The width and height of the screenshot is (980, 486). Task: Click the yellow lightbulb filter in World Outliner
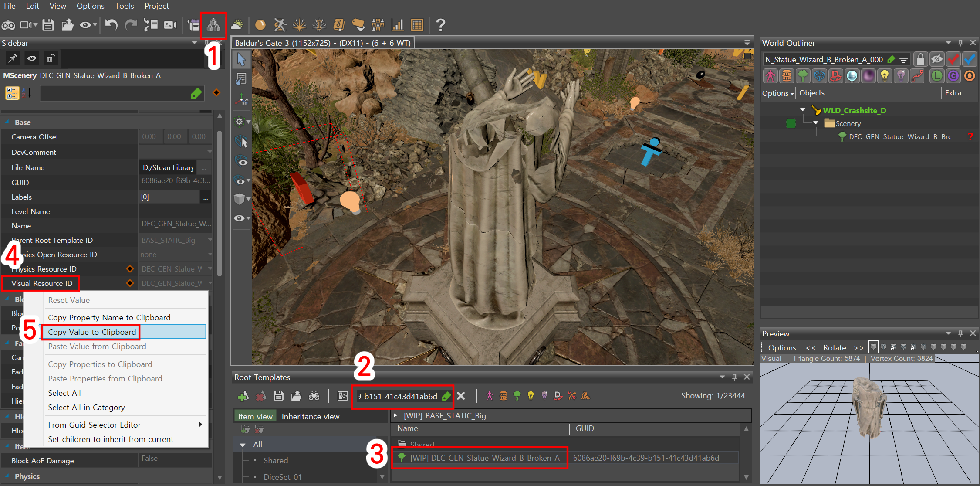click(x=885, y=75)
